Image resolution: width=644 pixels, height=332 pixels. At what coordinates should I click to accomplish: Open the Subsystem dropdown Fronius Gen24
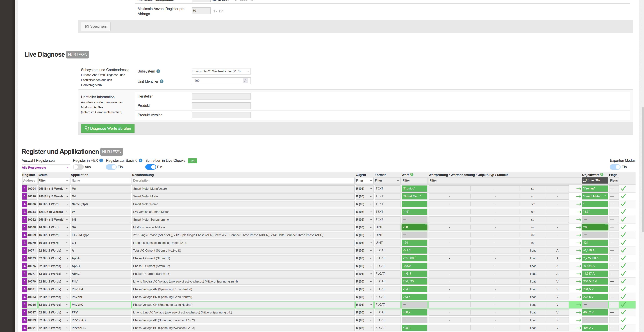coord(221,71)
